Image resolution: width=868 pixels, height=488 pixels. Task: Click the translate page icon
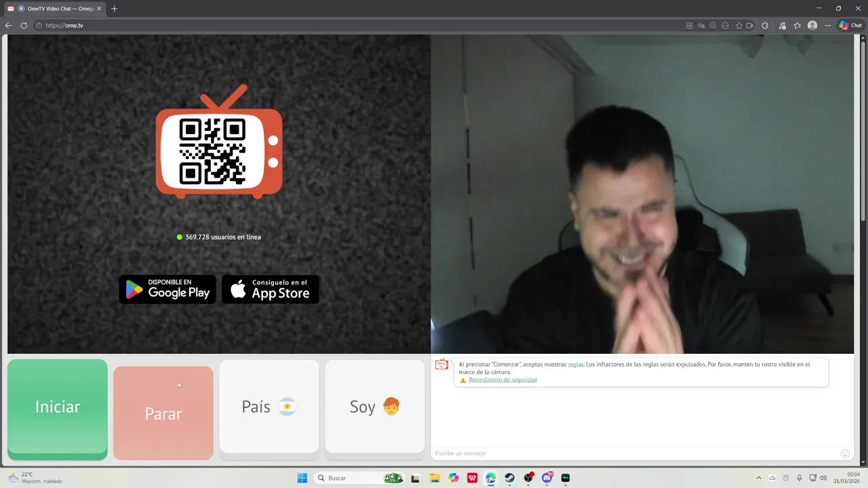[x=701, y=26]
